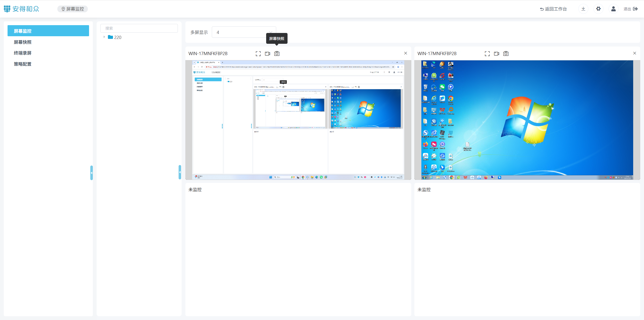Image resolution: width=644 pixels, height=320 pixels.
Task: Take screen snapshot of the first monitor panel
Action: [x=277, y=54]
